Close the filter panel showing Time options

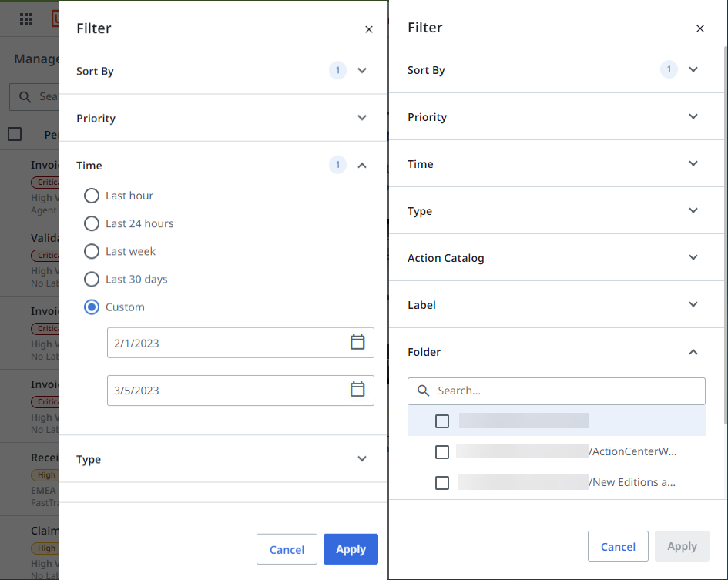click(x=368, y=29)
